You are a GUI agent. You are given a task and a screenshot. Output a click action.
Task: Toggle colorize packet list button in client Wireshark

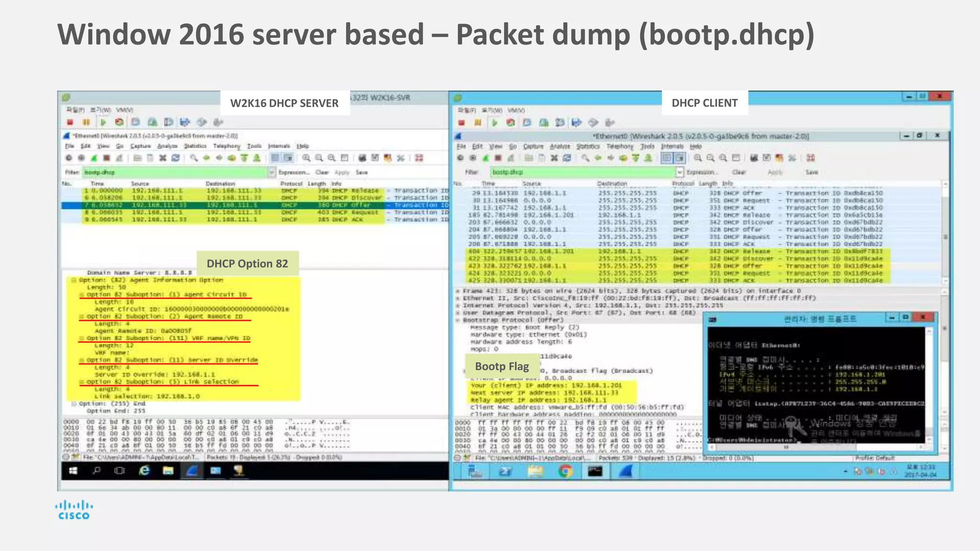tap(667, 158)
